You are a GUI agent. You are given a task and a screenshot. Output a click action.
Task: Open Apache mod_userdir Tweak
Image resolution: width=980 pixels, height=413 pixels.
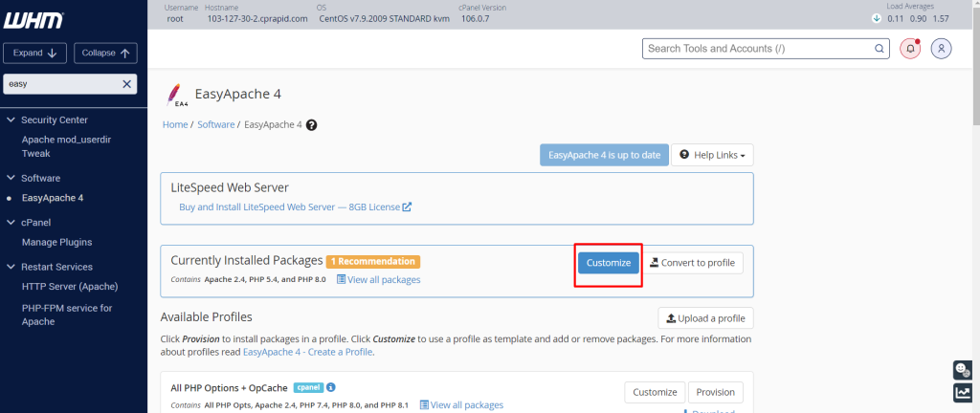pos(66,146)
